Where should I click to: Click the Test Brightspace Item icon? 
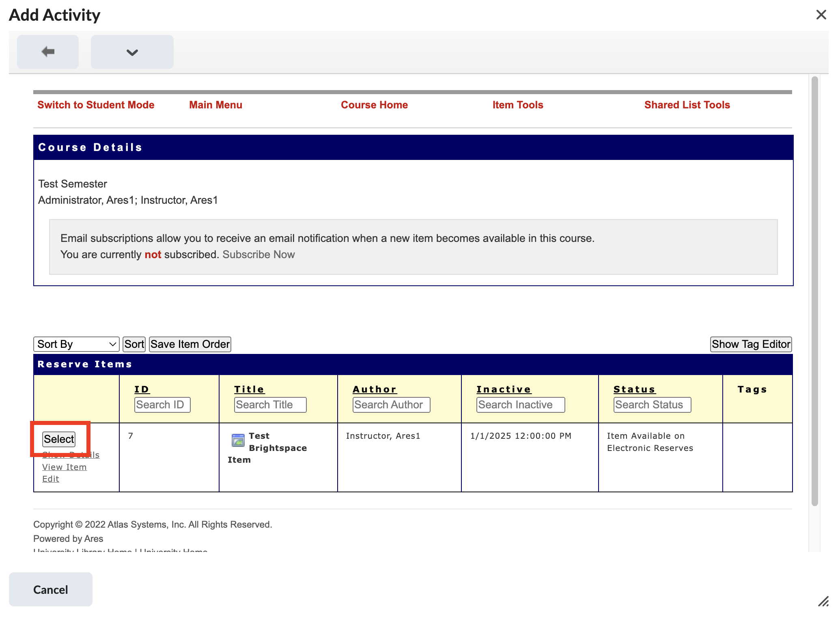238,440
